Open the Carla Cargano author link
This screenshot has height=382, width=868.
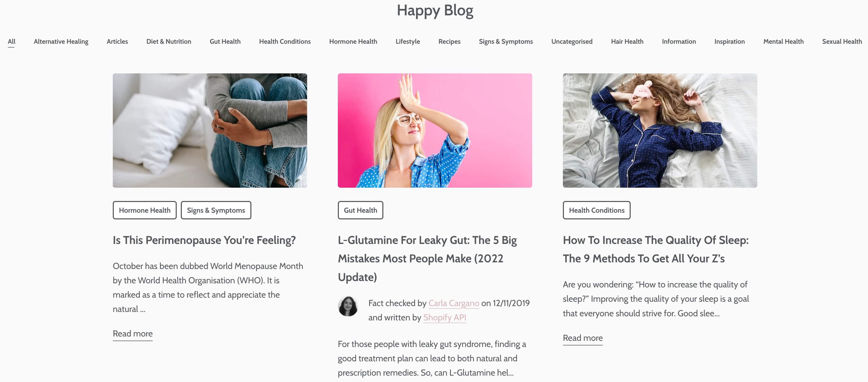(453, 303)
